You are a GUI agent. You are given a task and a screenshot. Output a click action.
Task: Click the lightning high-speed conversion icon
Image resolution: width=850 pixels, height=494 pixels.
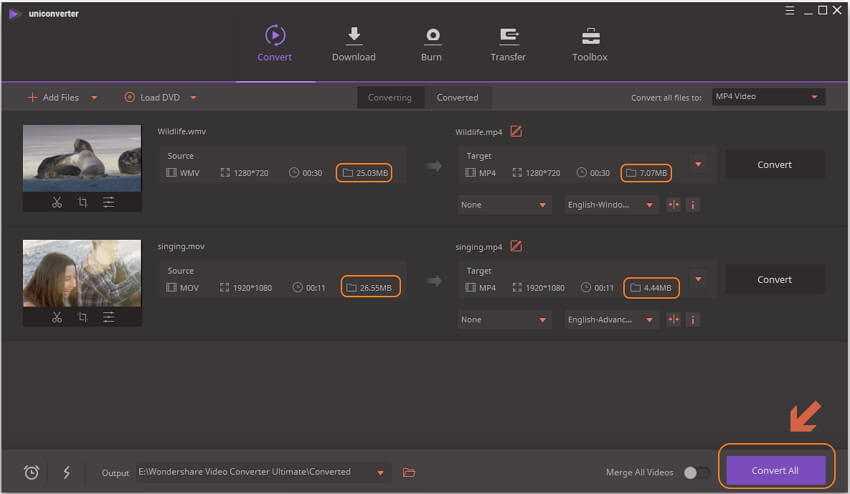coord(67,472)
